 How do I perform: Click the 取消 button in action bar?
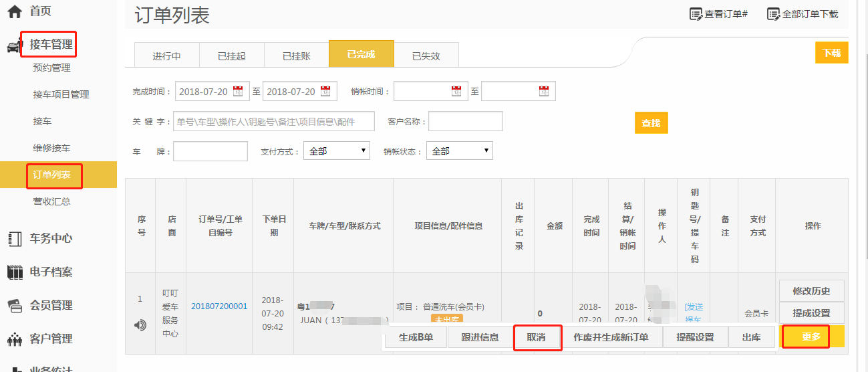pos(537,337)
